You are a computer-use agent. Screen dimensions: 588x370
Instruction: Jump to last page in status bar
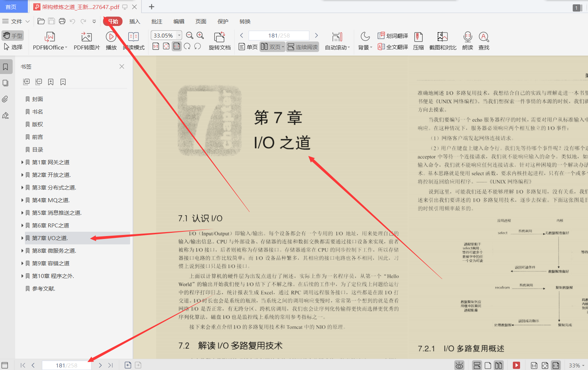tap(111, 365)
